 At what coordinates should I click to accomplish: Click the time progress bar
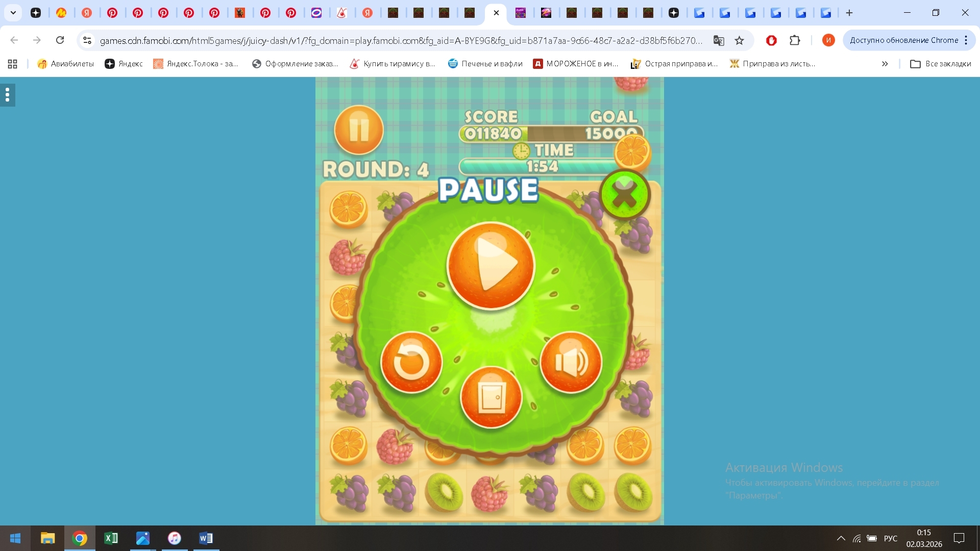(541, 166)
